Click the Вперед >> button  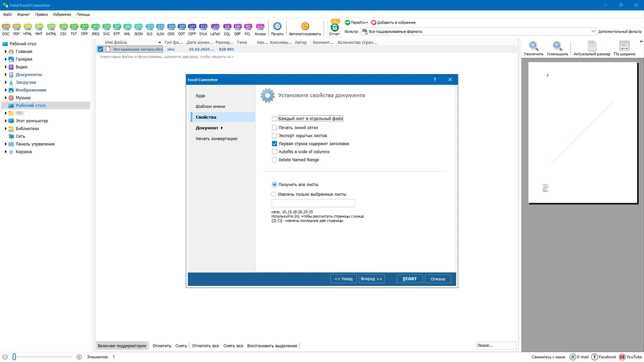coord(371,279)
